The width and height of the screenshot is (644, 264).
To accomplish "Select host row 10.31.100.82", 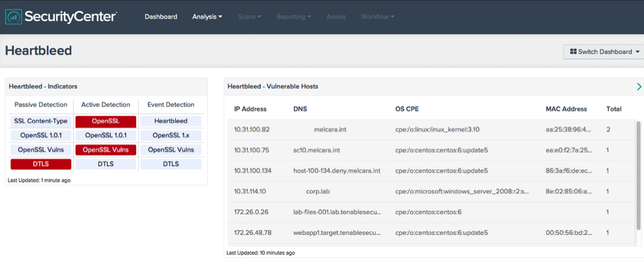I will 431,130.
